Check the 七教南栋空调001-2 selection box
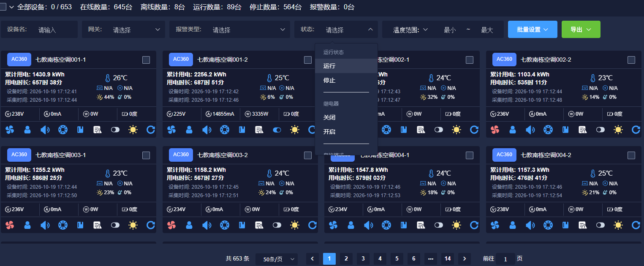644x266 pixels. 308,60
